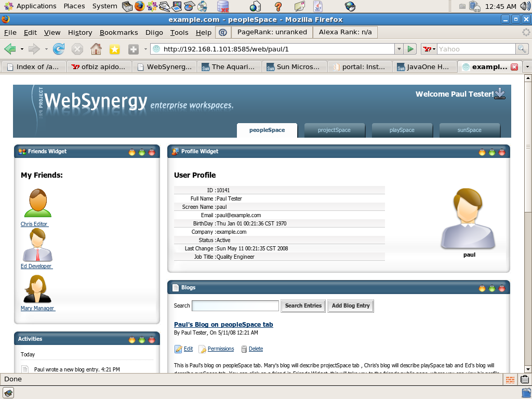Screen dimensions: 532x399
Task: Click the download arrow icon beside Welcome text
Action: tap(499, 94)
